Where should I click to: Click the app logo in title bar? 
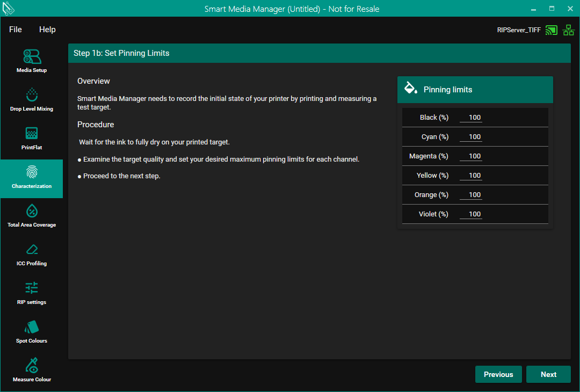click(8, 9)
